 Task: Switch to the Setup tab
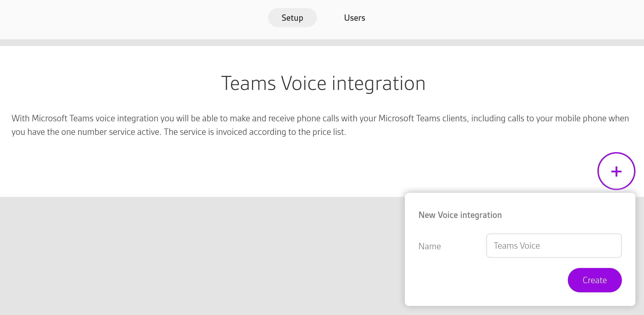(292, 18)
